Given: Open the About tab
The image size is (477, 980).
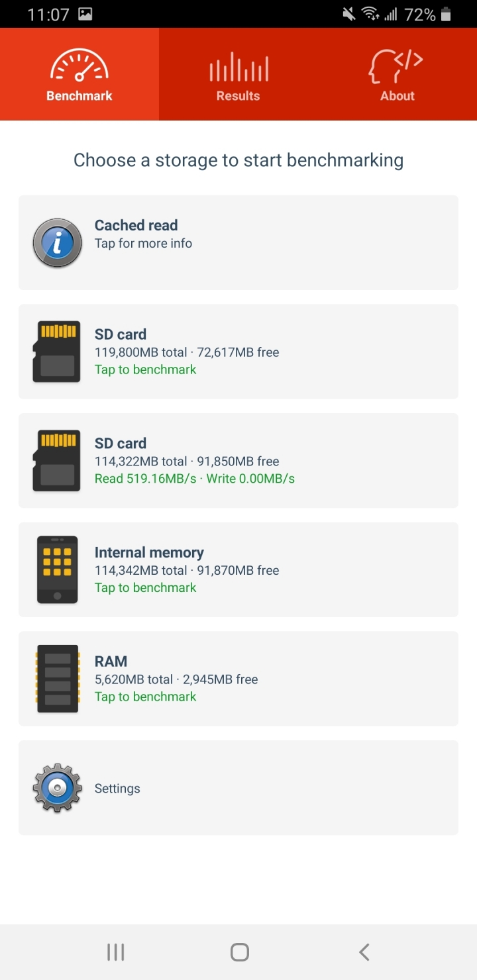Looking at the screenshot, I should click(x=397, y=74).
